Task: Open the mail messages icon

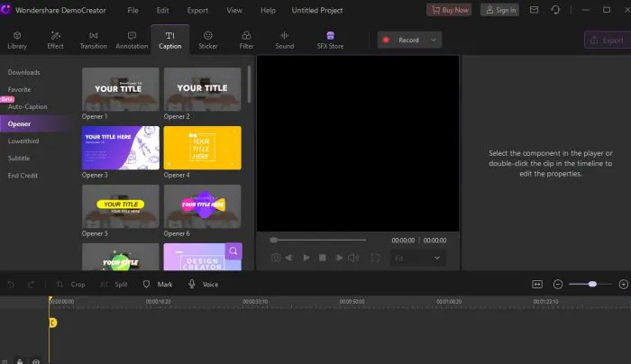Action: (x=534, y=10)
